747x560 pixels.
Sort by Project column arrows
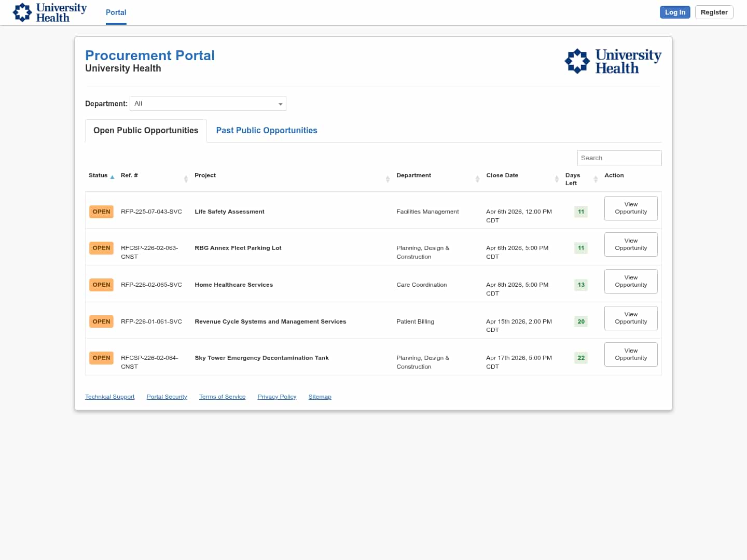point(388,179)
